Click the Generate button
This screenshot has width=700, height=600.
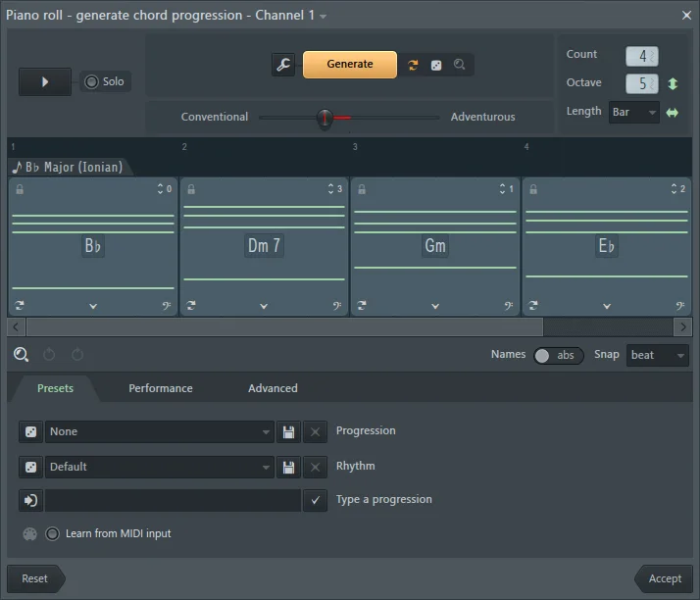(350, 65)
